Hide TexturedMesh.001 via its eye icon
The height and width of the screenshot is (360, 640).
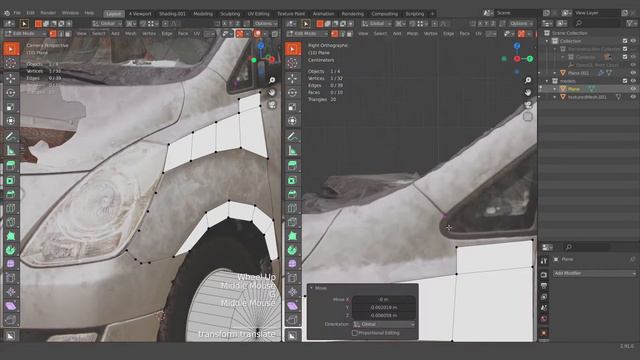[x=633, y=97]
